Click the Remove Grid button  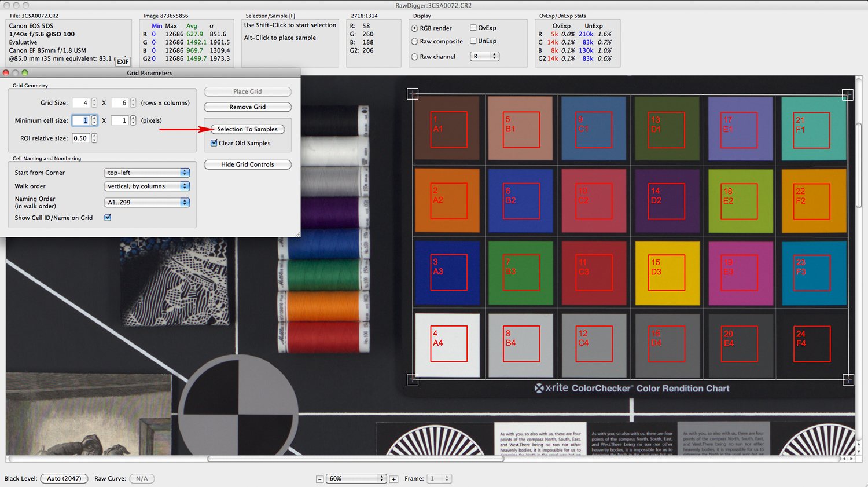click(247, 107)
